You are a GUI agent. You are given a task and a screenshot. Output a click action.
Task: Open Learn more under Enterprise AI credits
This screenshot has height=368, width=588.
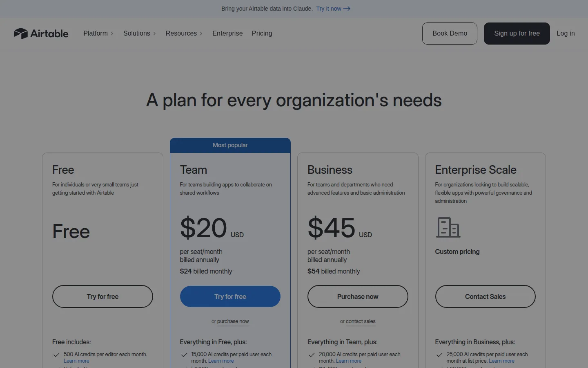pos(501,361)
